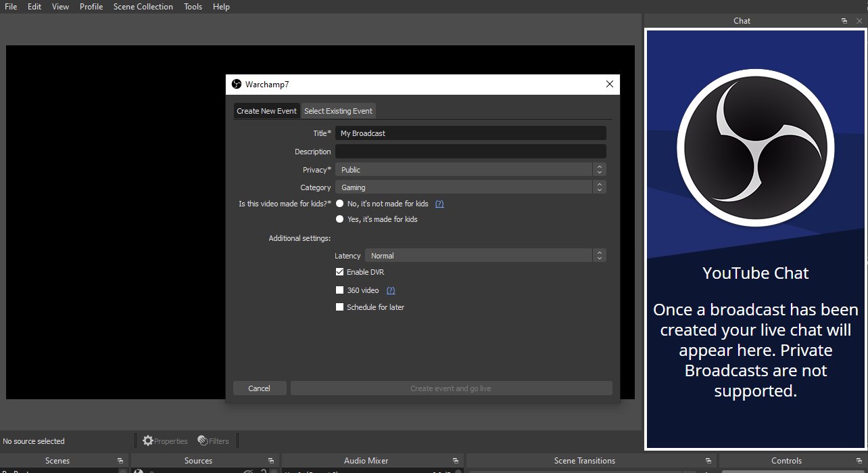Click the Additional settings label
Viewport: 868px width, 473px height.
(299, 238)
